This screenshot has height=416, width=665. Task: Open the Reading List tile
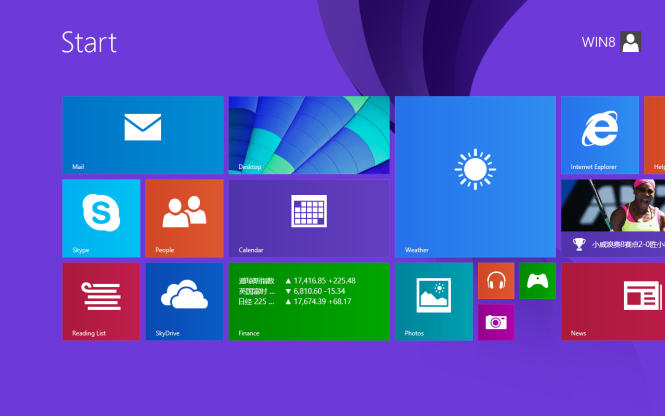coord(101,301)
